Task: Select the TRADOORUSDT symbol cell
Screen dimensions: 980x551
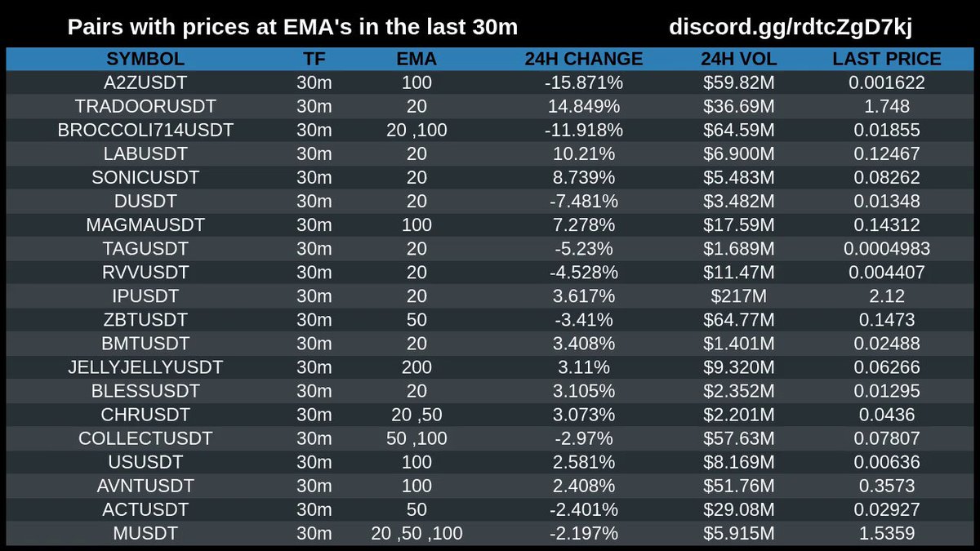Action: point(145,106)
